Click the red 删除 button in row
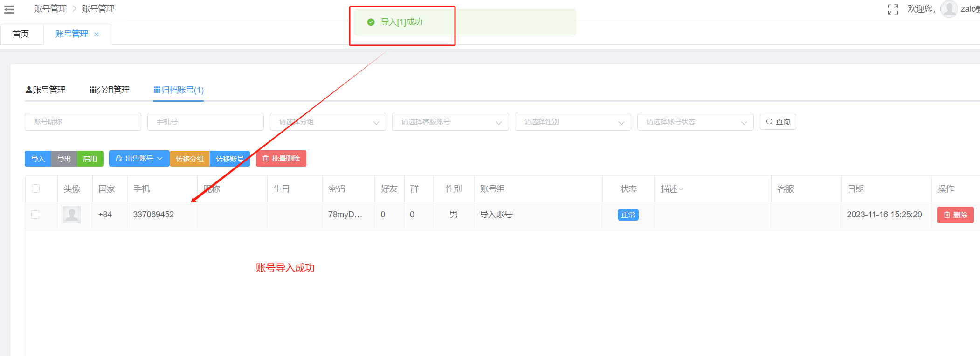 tap(955, 215)
